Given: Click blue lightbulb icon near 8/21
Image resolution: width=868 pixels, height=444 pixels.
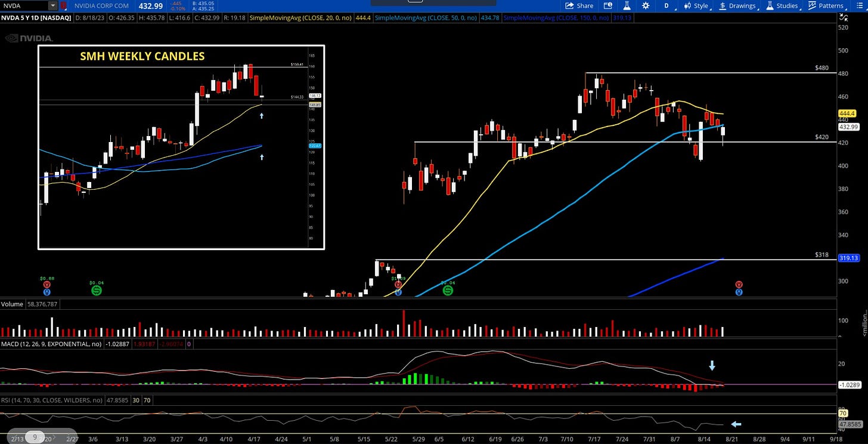Looking at the screenshot, I should pos(739,292).
